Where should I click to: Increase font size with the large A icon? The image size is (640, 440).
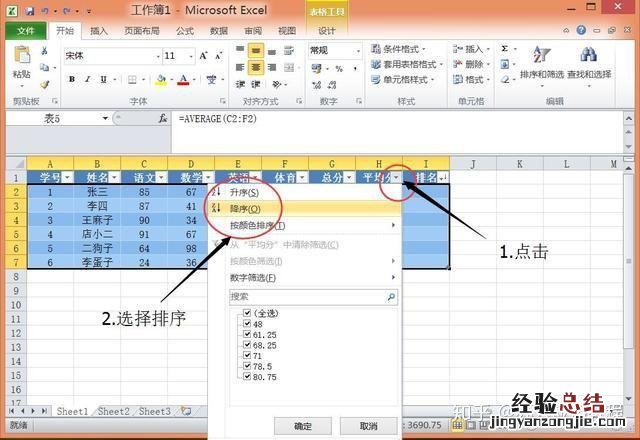coord(203,56)
